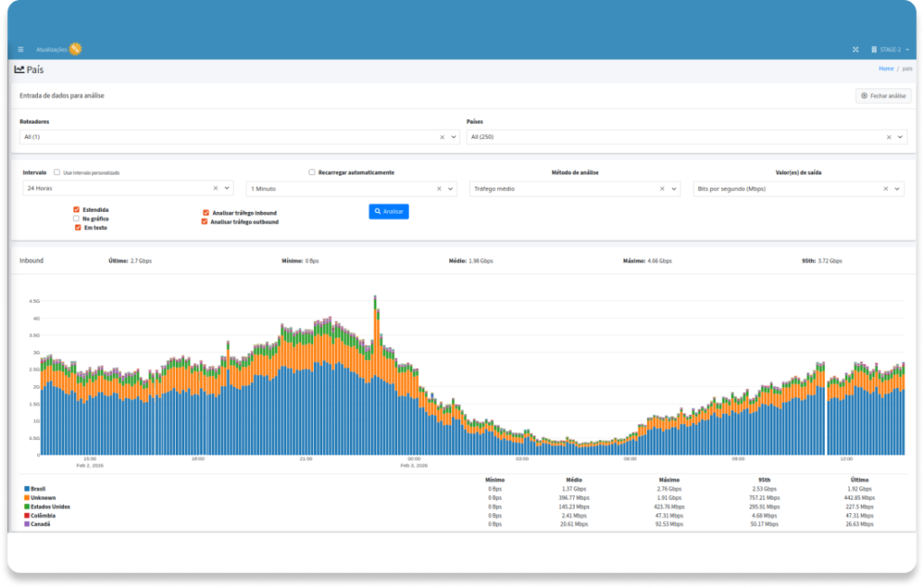Clear the Roteadores selection with X
Viewport: 924px width, 588px height.
pos(442,137)
